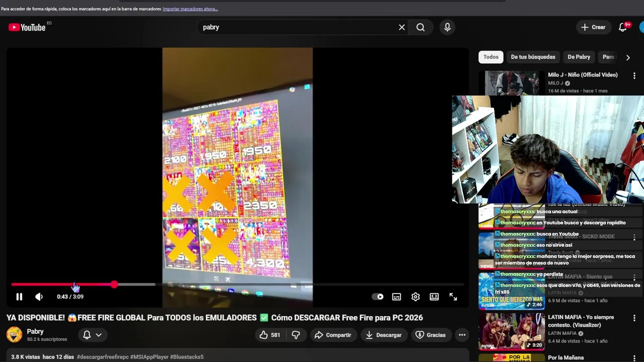Open options for SICKO MODE video
Image resolution: width=644 pixels, height=362 pixels.
tap(634, 237)
